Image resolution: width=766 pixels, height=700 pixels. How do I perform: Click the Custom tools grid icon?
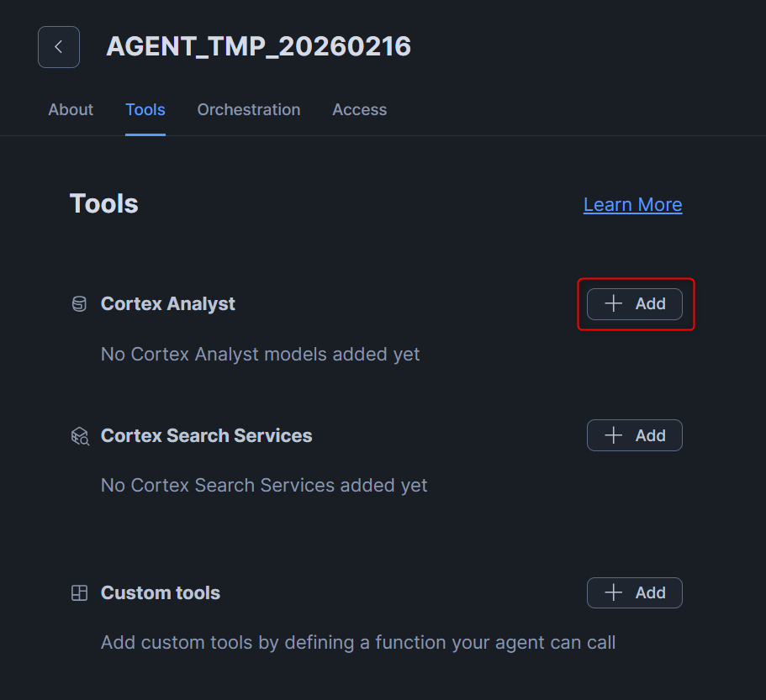tap(79, 593)
